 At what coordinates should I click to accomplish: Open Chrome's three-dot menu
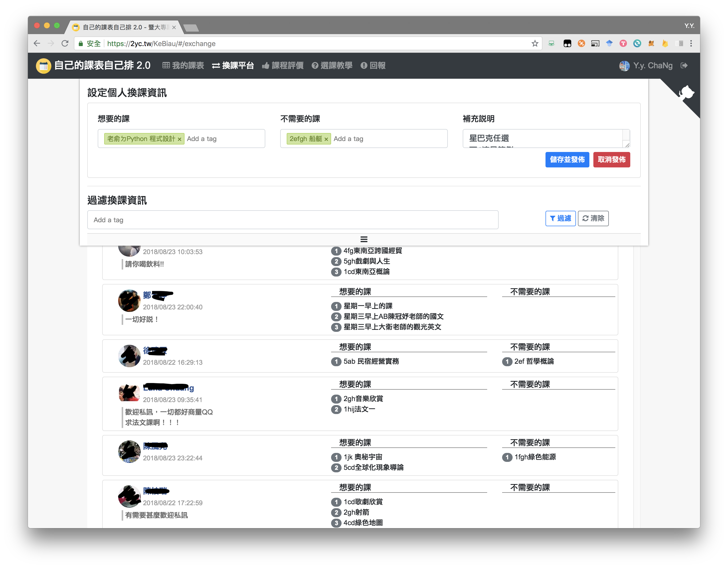click(691, 44)
